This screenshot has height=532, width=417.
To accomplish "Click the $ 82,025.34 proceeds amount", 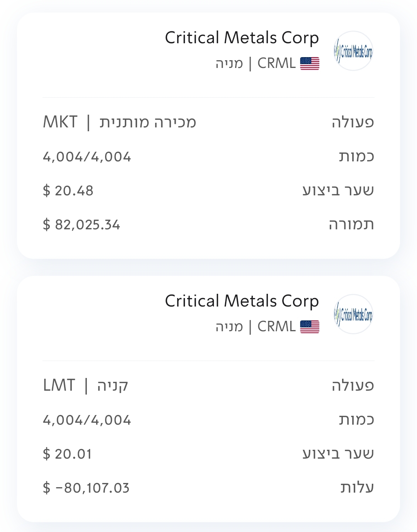I will (81, 225).
